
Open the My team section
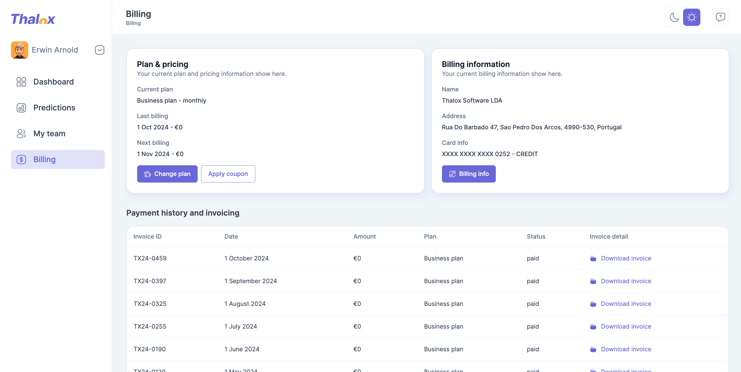pos(58,134)
